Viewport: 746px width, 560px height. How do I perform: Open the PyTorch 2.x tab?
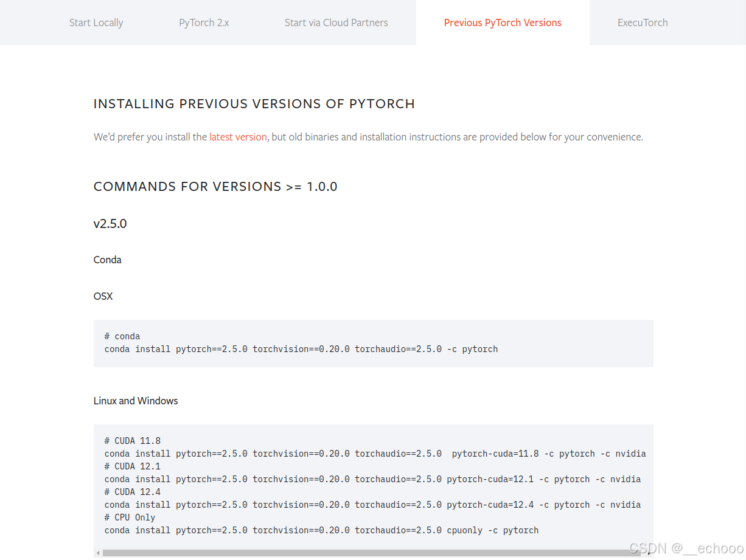point(204,22)
